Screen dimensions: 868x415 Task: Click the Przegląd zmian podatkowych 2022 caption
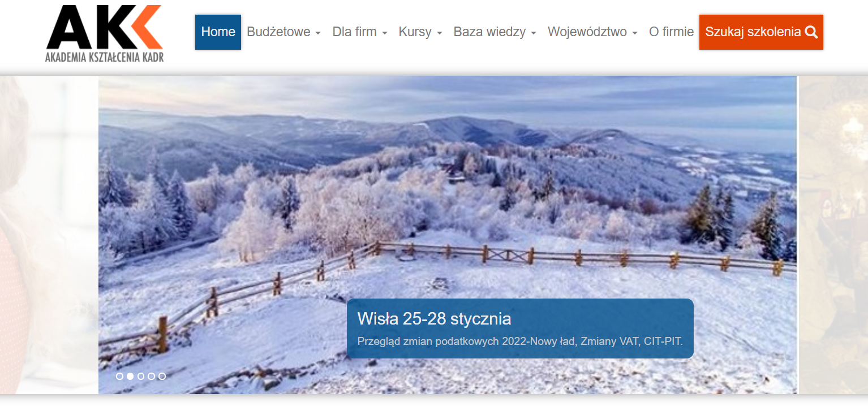(x=520, y=341)
